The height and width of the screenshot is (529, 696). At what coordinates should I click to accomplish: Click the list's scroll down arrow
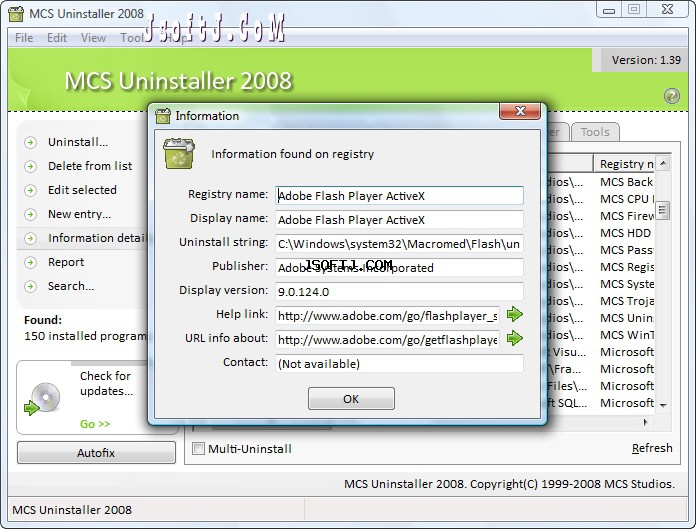663,405
